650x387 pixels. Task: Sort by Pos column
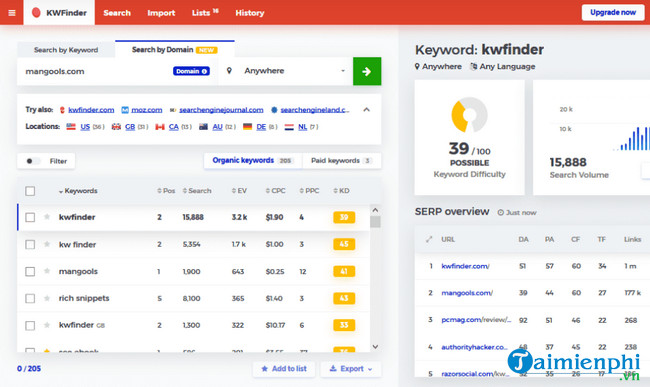[x=166, y=191]
